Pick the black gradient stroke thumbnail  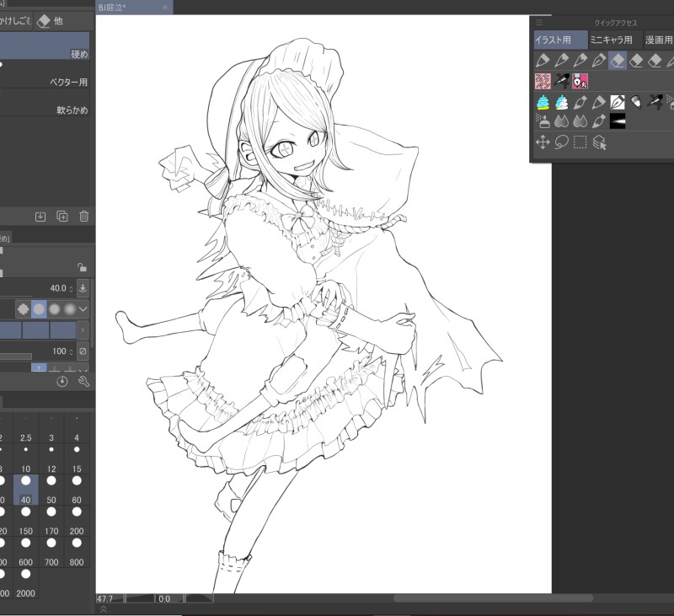tap(618, 121)
